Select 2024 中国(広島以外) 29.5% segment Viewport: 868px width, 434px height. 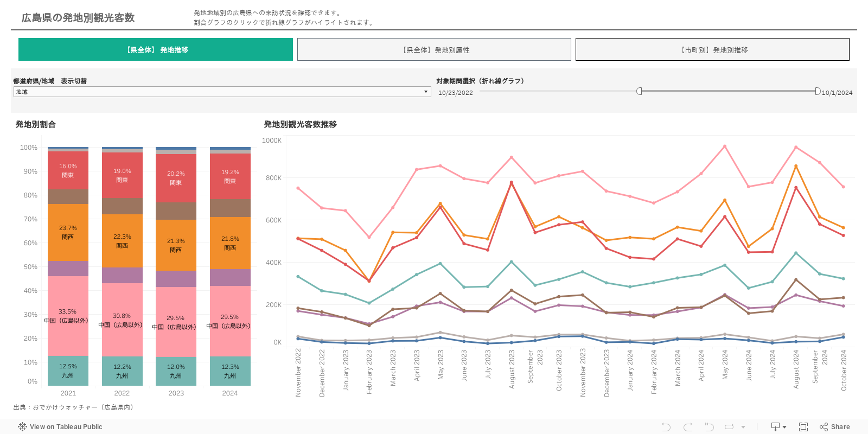tap(230, 321)
